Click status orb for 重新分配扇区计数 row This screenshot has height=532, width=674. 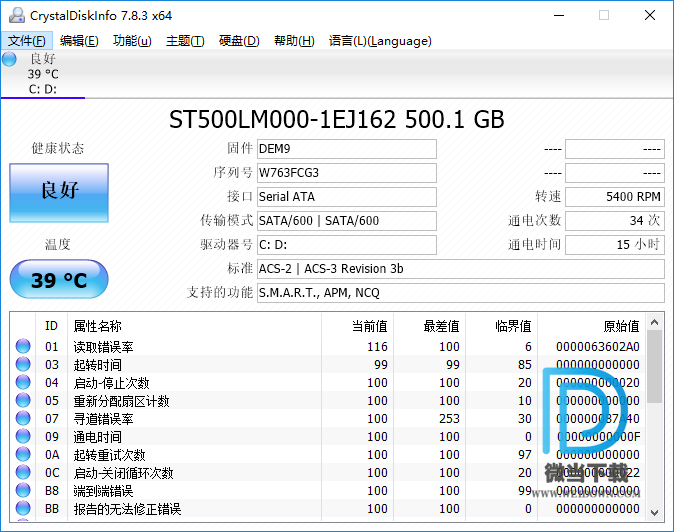pos(23,400)
